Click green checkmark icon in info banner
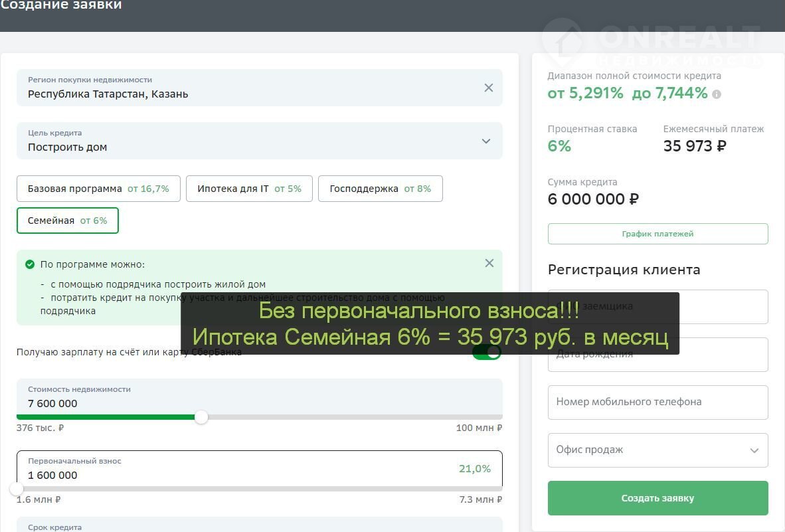The image size is (785, 532). pyautogui.click(x=29, y=264)
